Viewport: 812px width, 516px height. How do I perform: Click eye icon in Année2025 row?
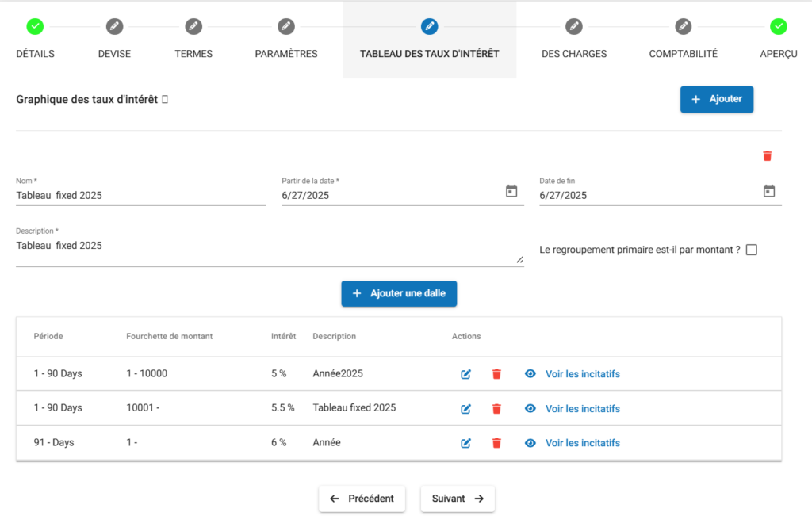click(530, 374)
